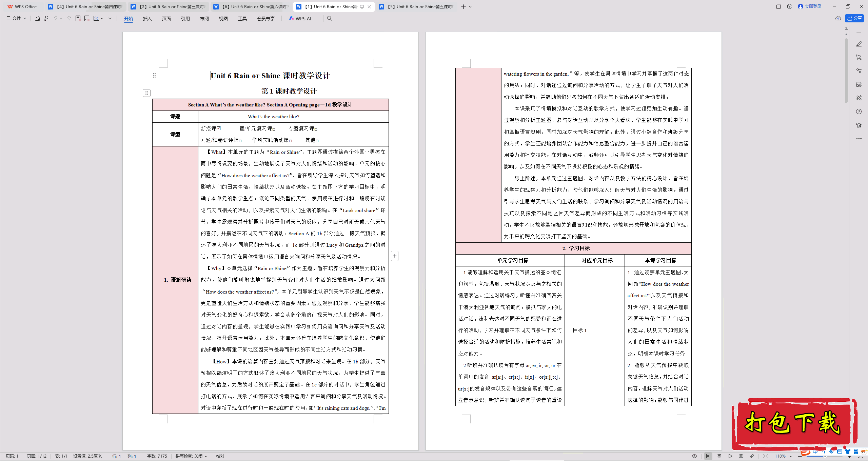Image resolution: width=868 pixels, height=461 pixels.
Task: Click the table add-row plus handle
Action: [395, 256]
